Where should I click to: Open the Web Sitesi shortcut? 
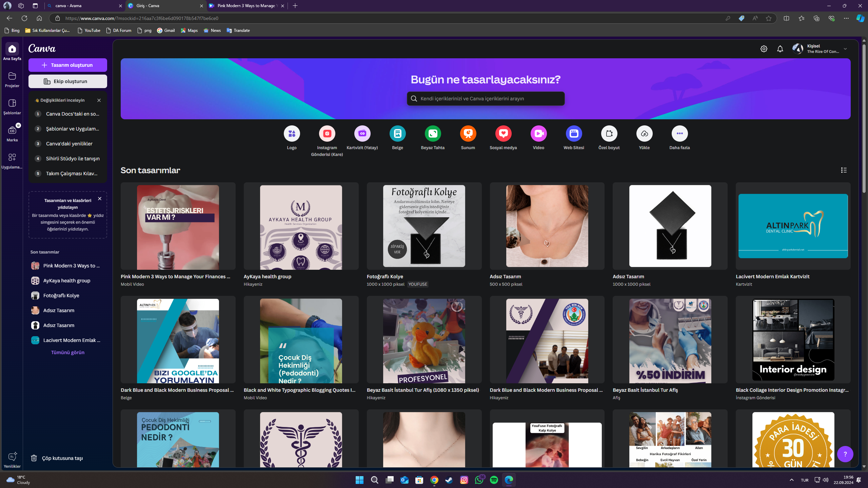[574, 134]
